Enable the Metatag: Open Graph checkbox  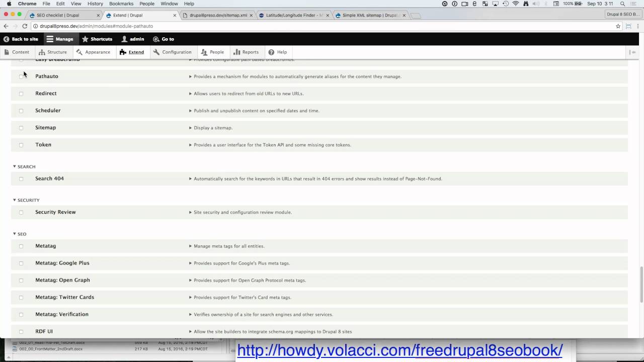(21, 280)
